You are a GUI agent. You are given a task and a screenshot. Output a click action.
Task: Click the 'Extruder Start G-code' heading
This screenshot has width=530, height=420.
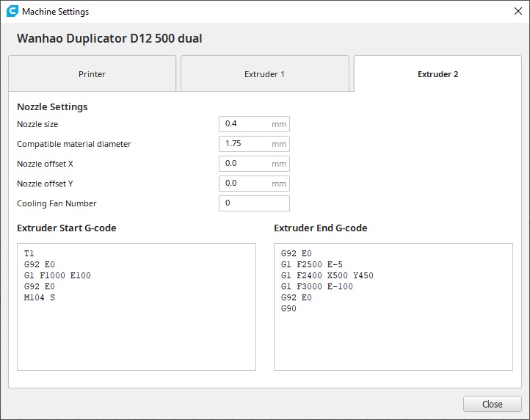pyautogui.click(x=67, y=228)
